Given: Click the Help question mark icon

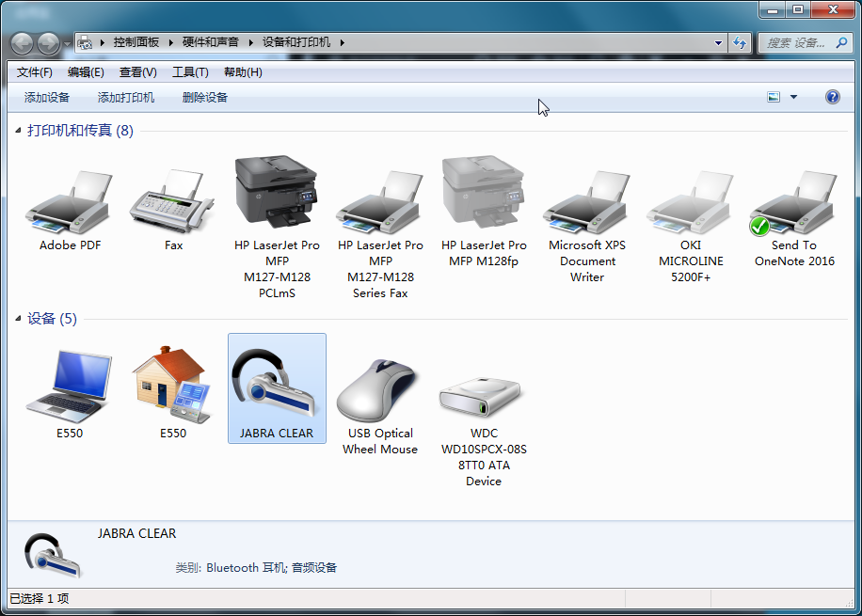Looking at the screenshot, I should [832, 97].
